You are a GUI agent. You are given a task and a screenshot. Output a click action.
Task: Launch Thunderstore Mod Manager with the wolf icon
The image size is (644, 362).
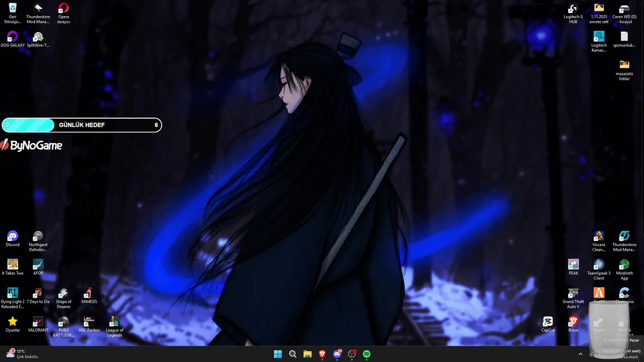(38, 14)
